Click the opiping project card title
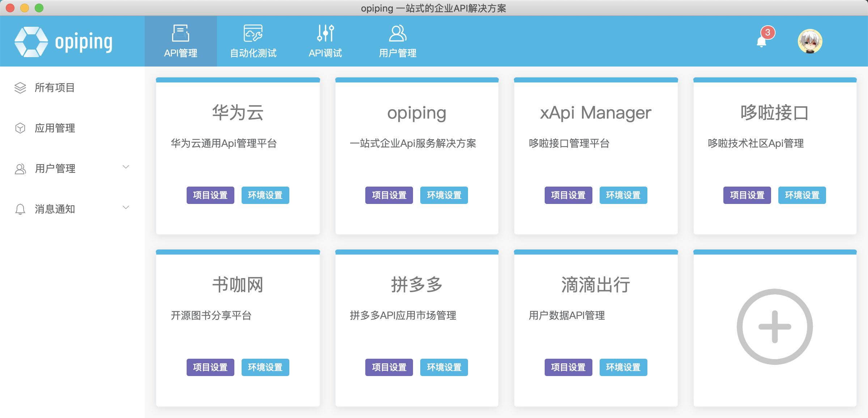Image resolution: width=868 pixels, height=418 pixels. click(x=417, y=113)
